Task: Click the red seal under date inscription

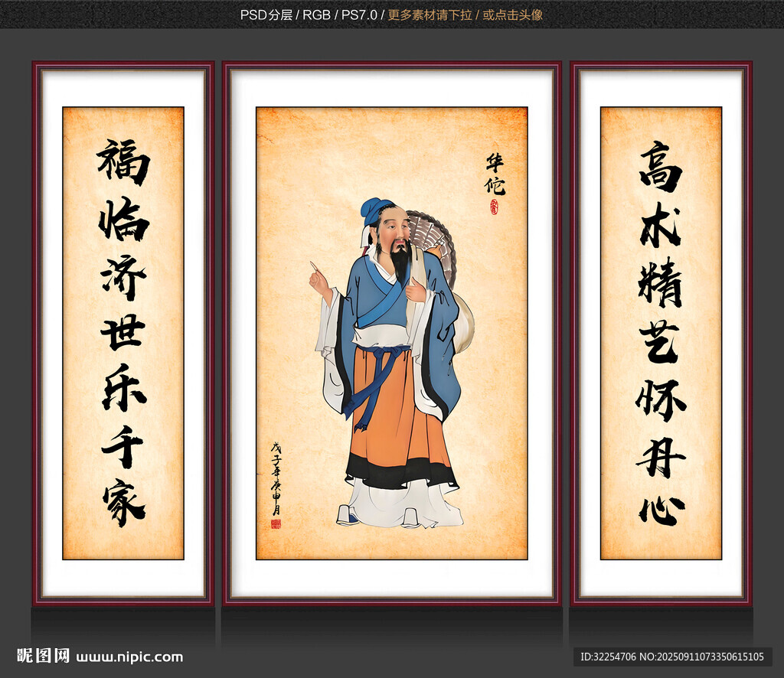Action: coord(276,523)
